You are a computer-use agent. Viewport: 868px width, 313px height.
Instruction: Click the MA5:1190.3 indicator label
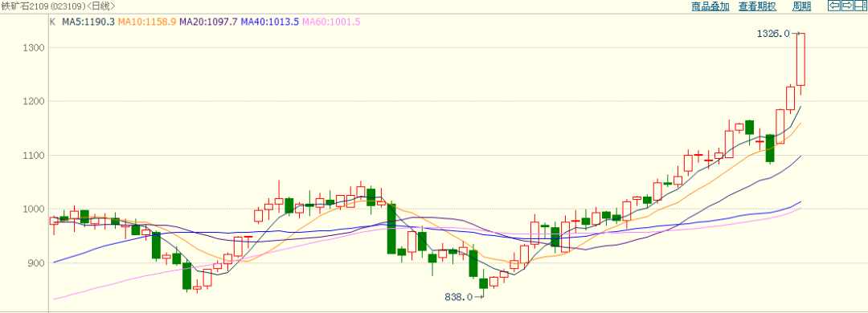(x=88, y=22)
